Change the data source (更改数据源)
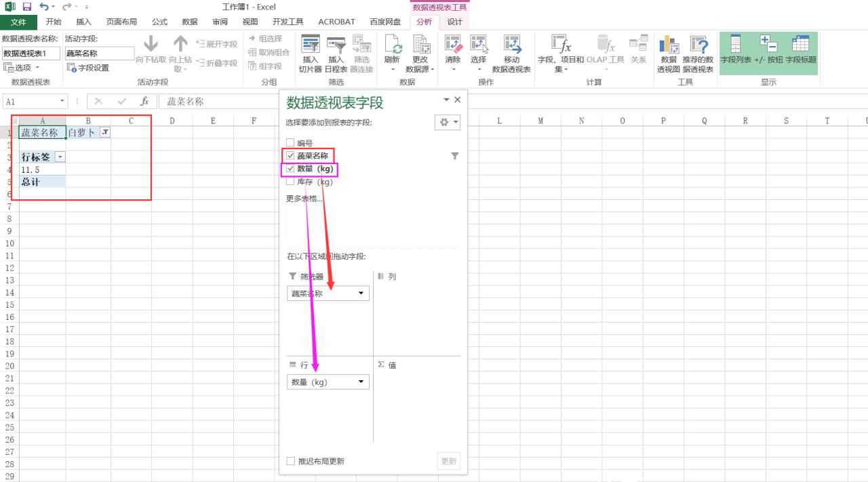Image resolution: width=868 pixels, height=482 pixels. pos(420,54)
